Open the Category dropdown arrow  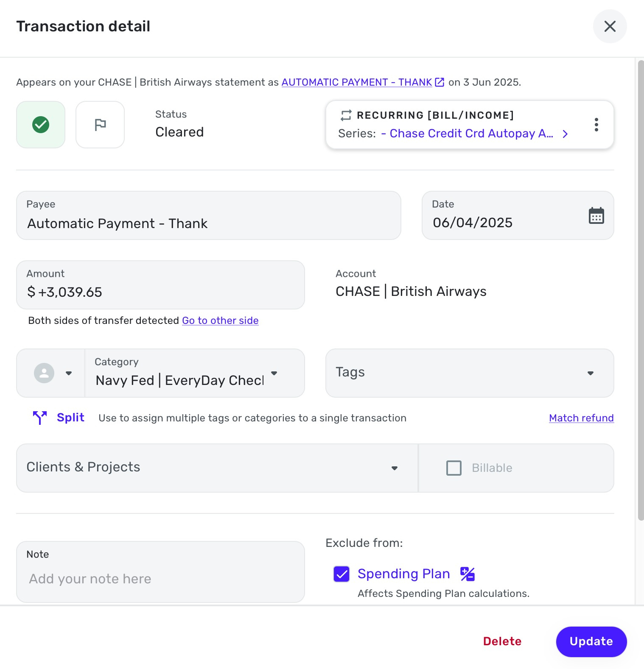pyautogui.click(x=274, y=373)
